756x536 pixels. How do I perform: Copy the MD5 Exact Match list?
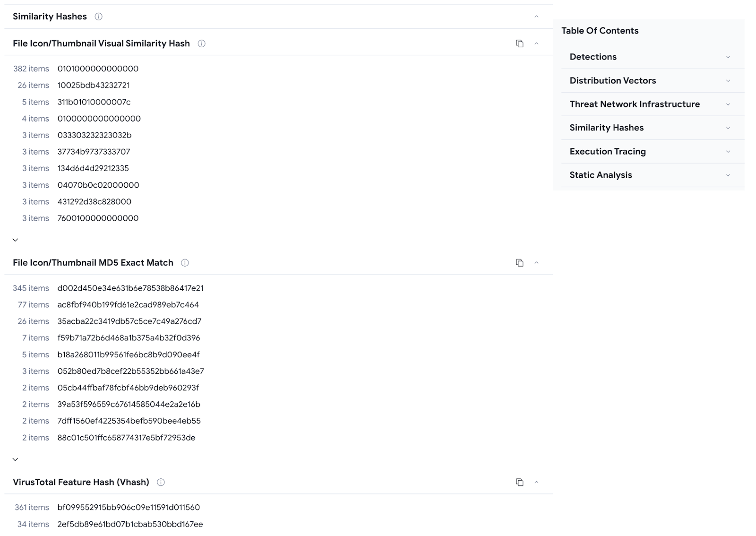tap(520, 263)
